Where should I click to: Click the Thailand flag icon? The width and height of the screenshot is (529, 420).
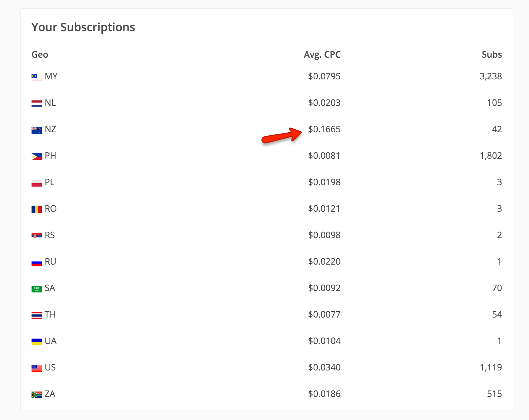click(x=37, y=315)
